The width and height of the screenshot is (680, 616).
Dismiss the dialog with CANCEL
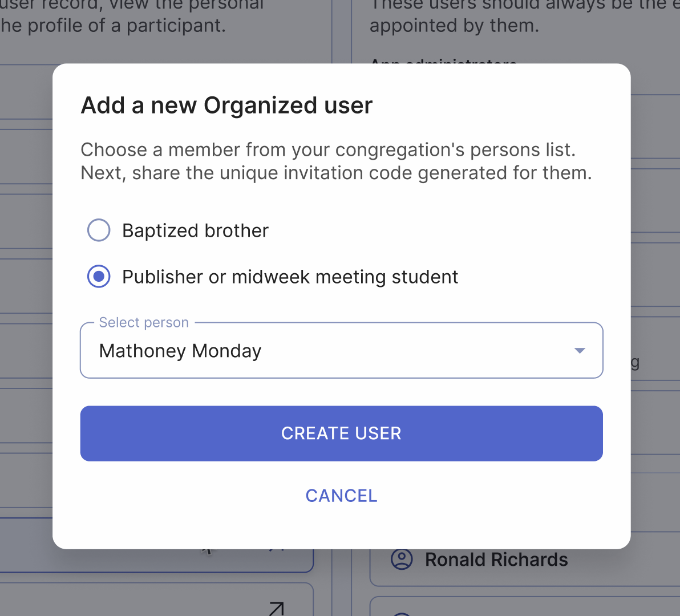[x=341, y=496]
